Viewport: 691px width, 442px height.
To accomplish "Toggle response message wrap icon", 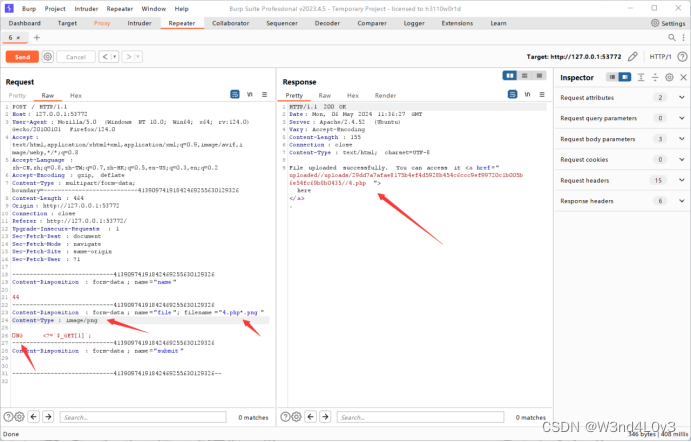I will [x=512, y=94].
